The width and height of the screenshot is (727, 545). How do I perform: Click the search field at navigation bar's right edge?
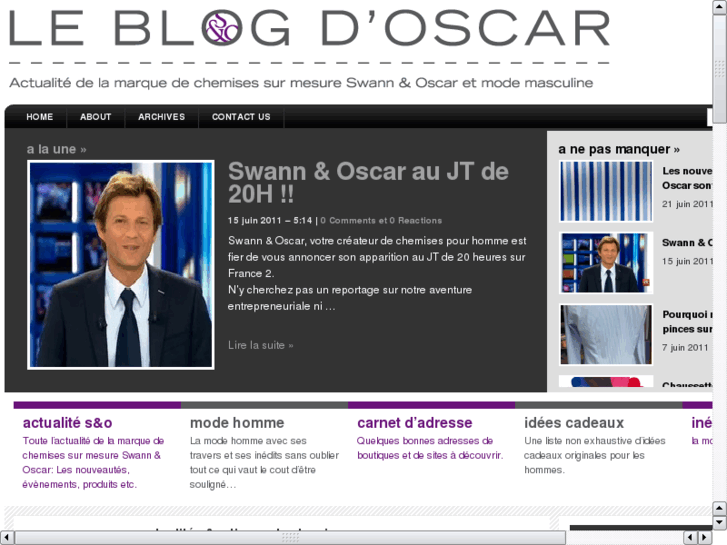[x=709, y=117]
